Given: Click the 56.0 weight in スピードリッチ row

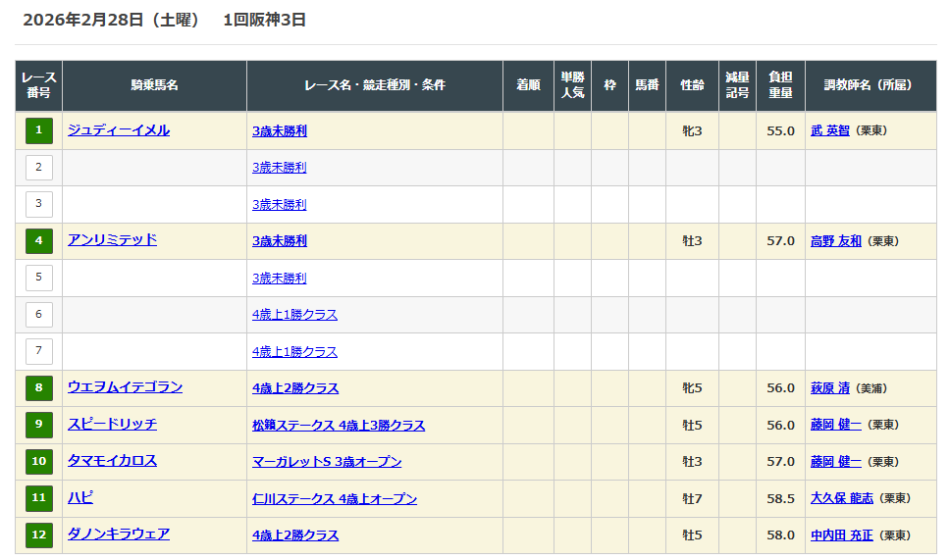Looking at the screenshot, I should (x=780, y=425).
